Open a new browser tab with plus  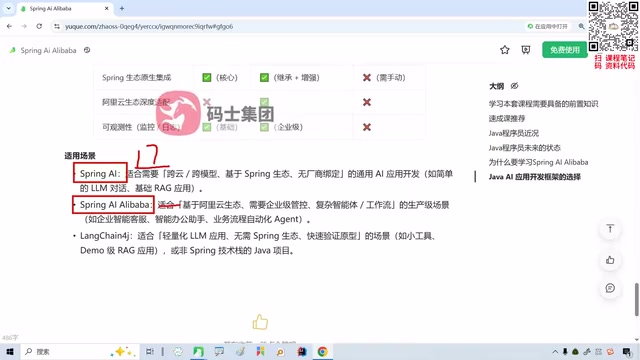[x=122, y=9]
